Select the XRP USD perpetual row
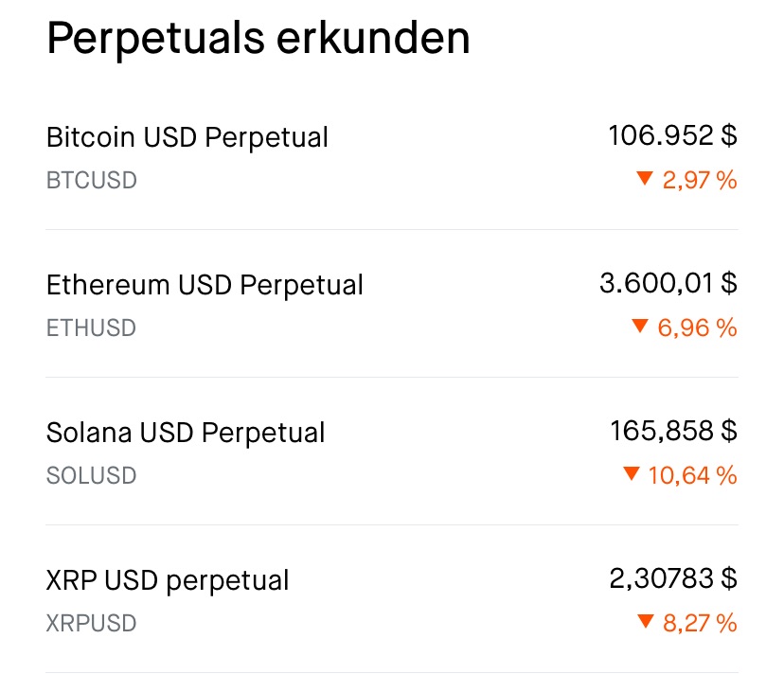 coord(168,580)
